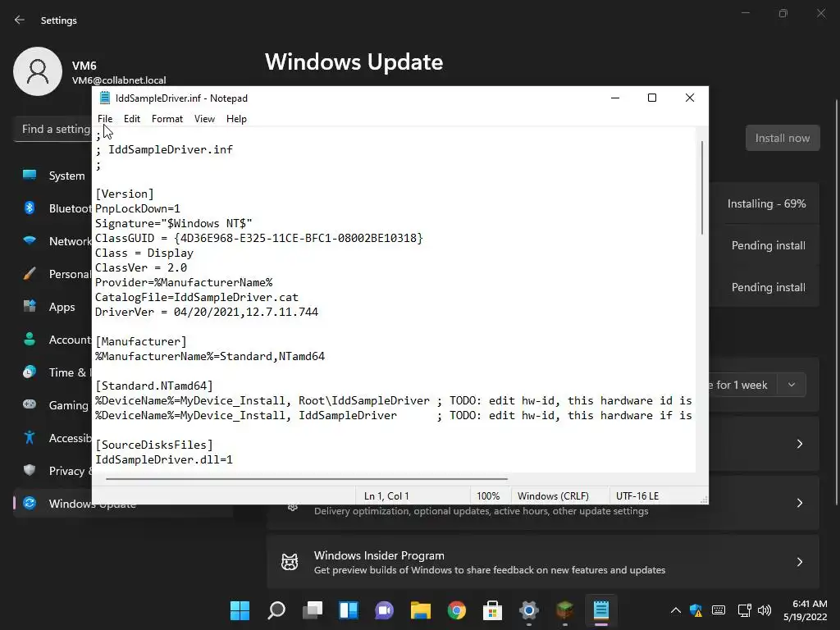Open Task View from the taskbar
Screen dimensions: 840x630
pos(313,610)
